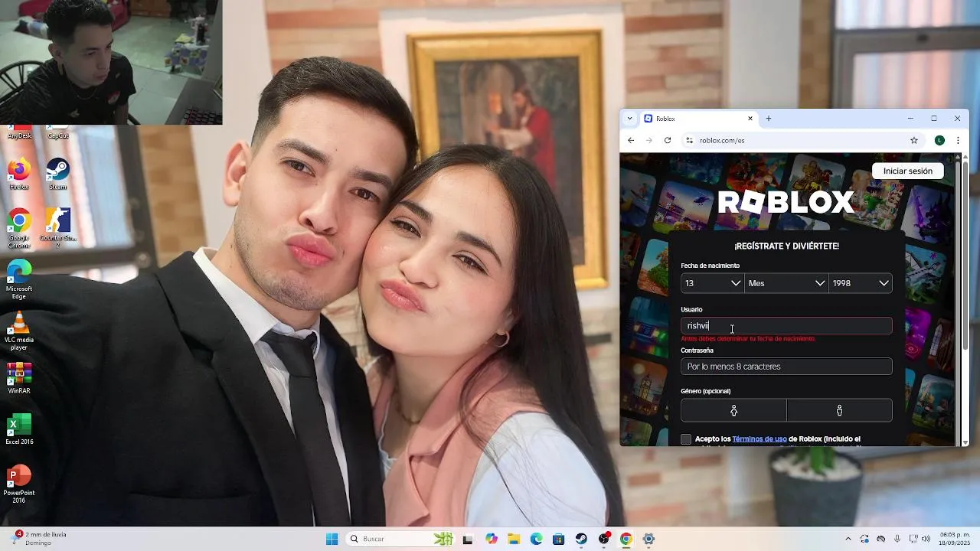The width and height of the screenshot is (980, 551).
Task: Open Microsoft Store from the taskbar
Action: point(559,539)
